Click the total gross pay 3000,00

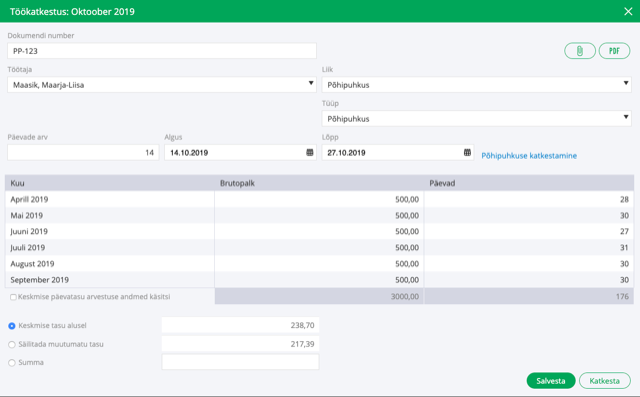pyautogui.click(x=404, y=296)
